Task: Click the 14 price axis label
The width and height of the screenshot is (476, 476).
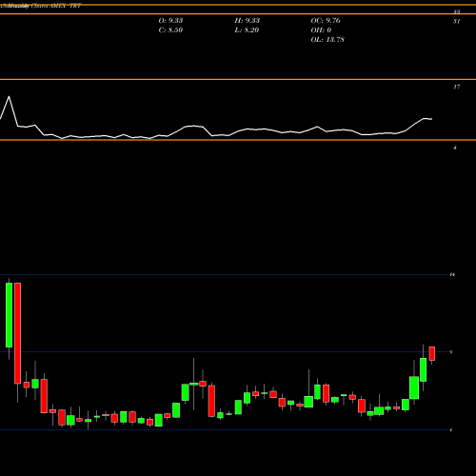Action: [x=452, y=274]
